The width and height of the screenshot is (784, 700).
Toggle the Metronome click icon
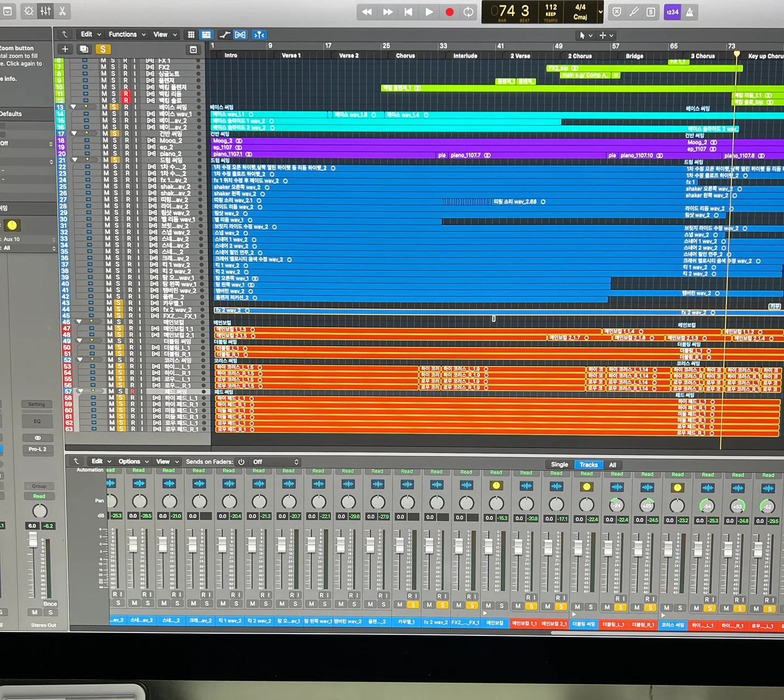click(690, 12)
